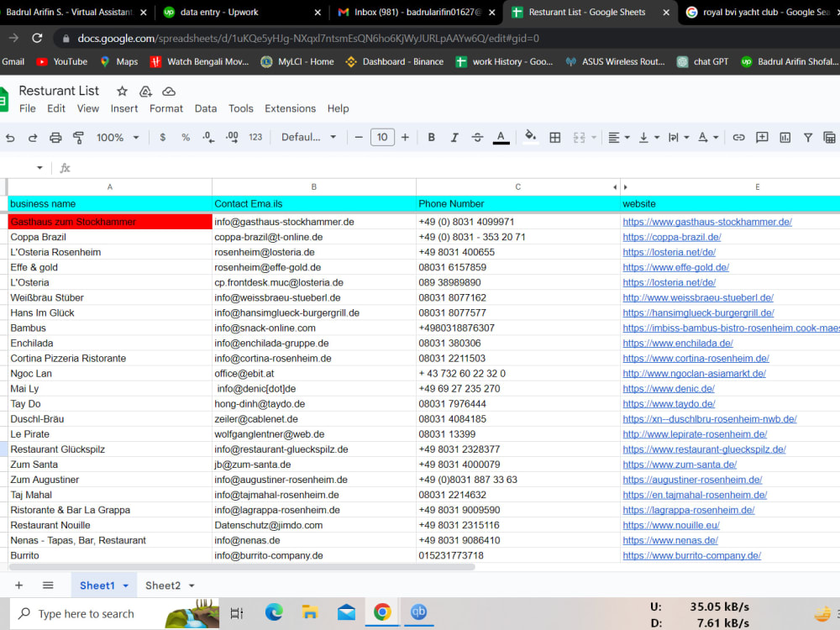Image resolution: width=840 pixels, height=630 pixels.
Task: Insert a link from the toolbar
Action: pyautogui.click(x=738, y=138)
